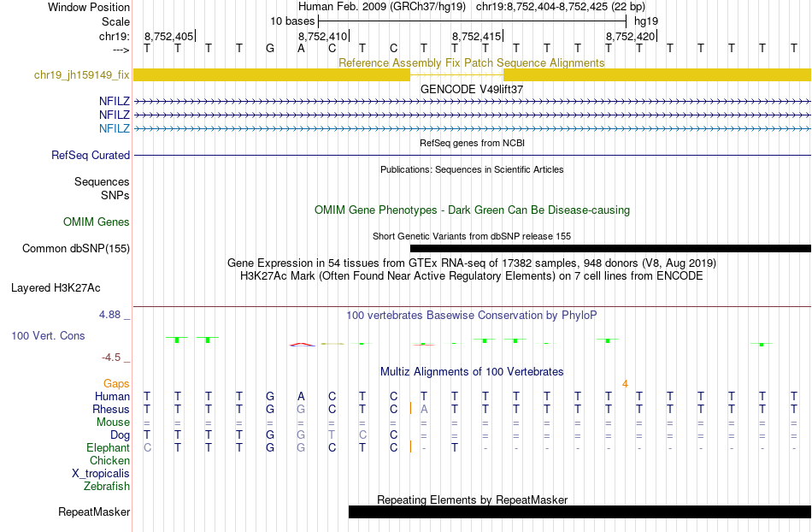Screen dimensions: 812x532
Task: Click the OMIM Gene Phenotypes title
Action: [472, 210]
